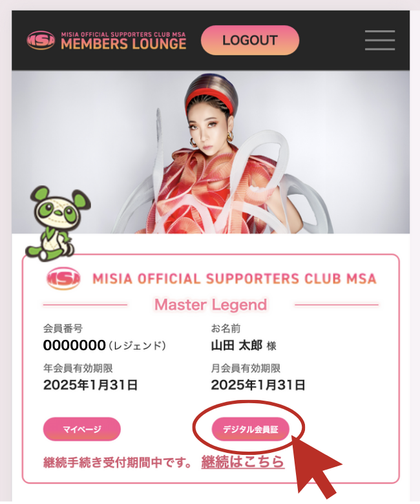Click the 月会員有効期限 date value
Screen dimensions: 420x504
point(258,384)
